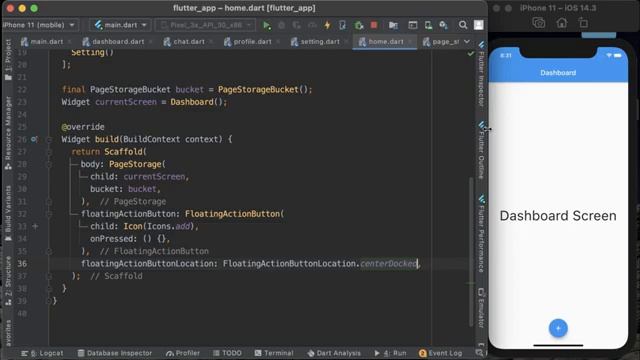
Task: Open the Structure tool window
Action: [x=8, y=282]
